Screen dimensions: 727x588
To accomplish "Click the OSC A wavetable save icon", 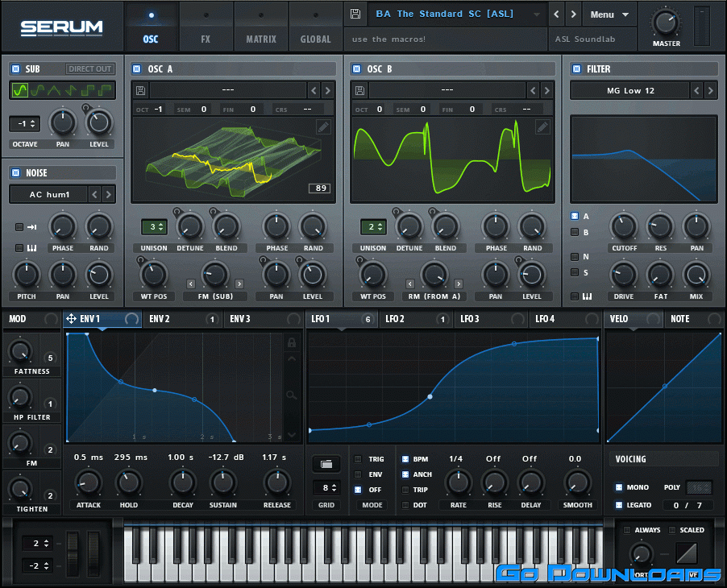I will tap(140, 90).
